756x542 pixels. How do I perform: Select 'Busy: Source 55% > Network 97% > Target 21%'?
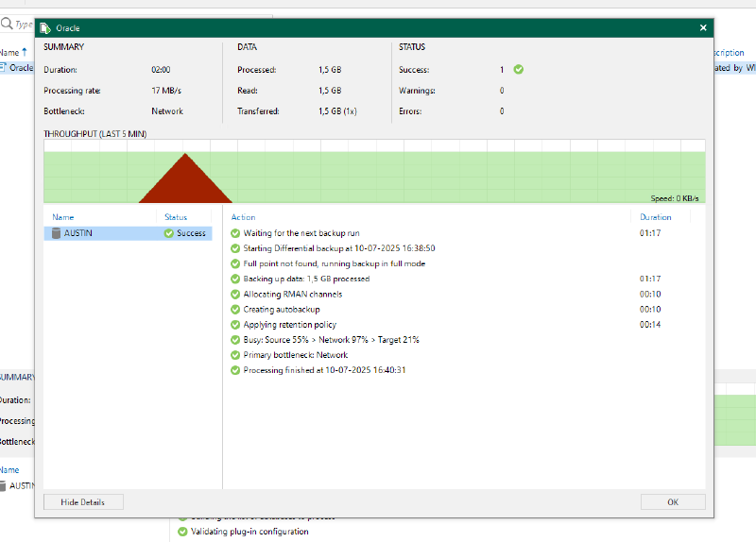click(x=332, y=340)
